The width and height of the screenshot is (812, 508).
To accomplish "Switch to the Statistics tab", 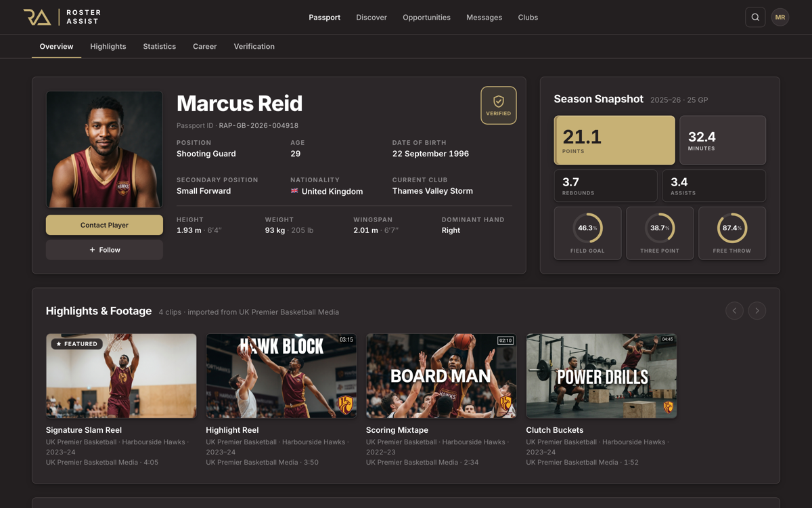I will [160, 46].
